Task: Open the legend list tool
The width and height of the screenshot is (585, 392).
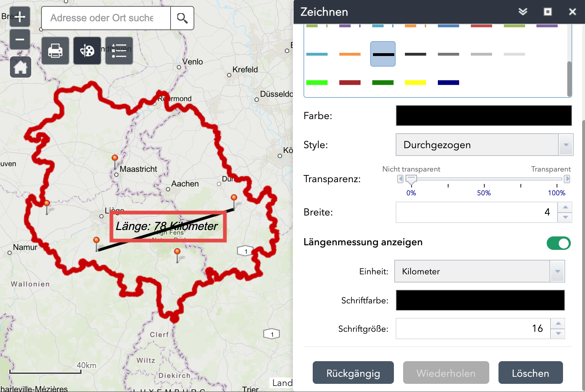Action: point(119,51)
